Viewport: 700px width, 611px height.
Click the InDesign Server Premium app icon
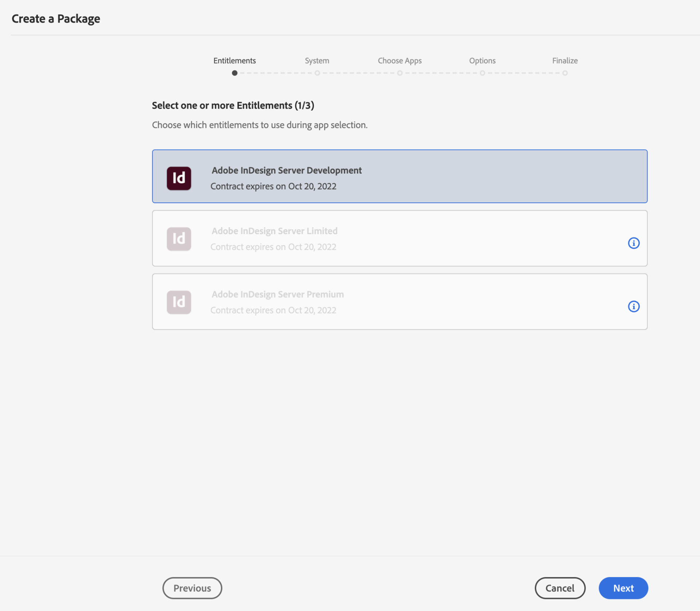point(179,302)
